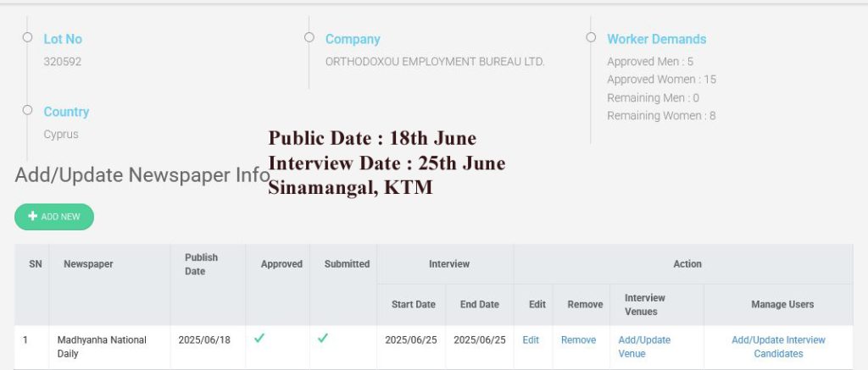Remove the Madhyanha National Daily entry
868x370 pixels.
[578, 340]
